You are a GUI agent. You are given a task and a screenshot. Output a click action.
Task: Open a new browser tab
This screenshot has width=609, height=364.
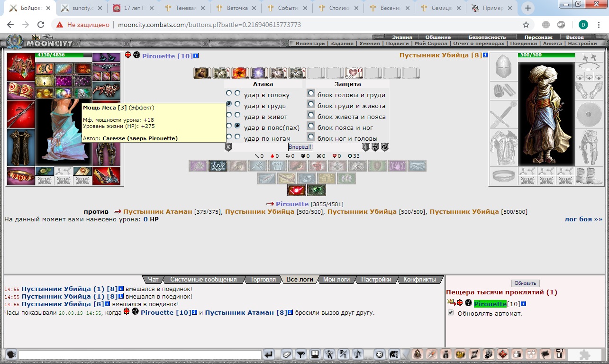coord(528,8)
